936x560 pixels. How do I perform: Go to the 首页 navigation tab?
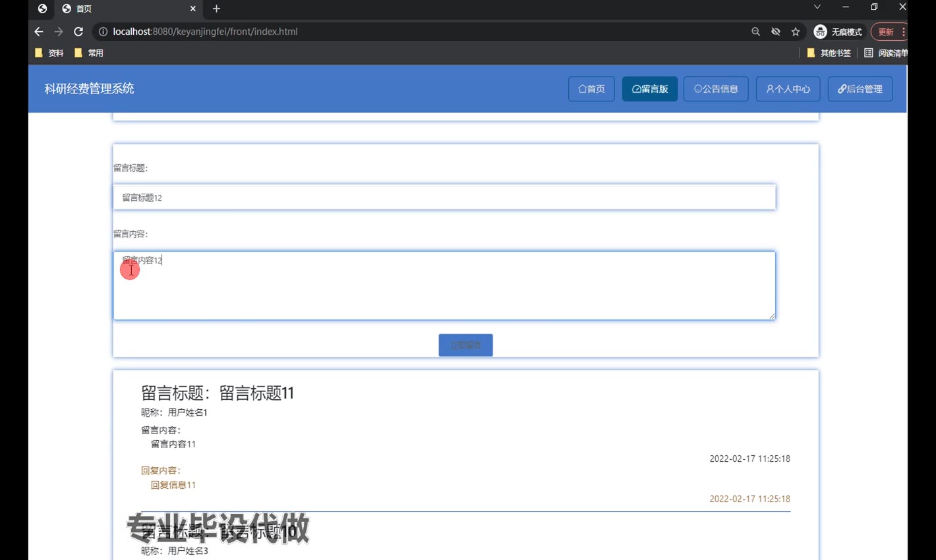click(591, 89)
